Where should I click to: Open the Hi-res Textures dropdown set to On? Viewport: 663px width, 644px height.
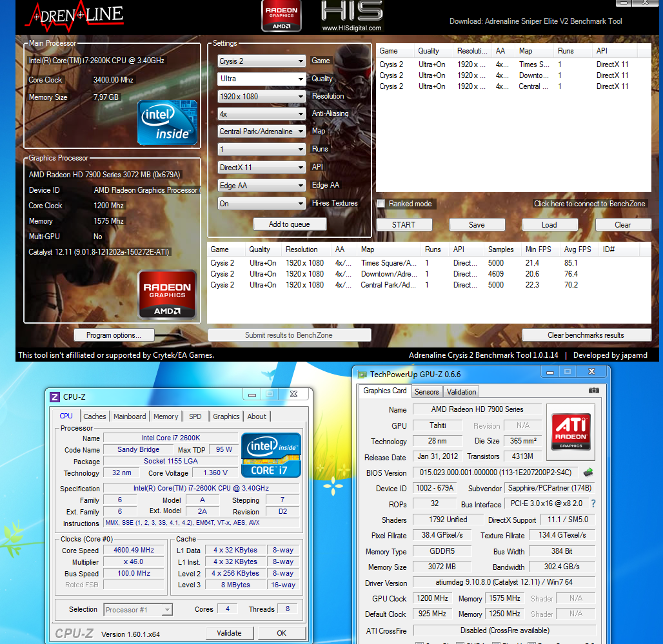point(261,204)
